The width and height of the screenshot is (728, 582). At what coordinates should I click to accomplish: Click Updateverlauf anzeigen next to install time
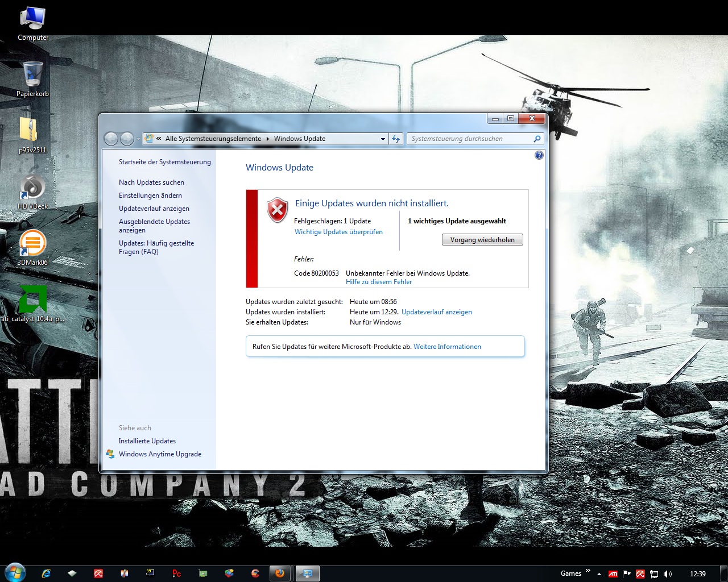[x=437, y=312]
